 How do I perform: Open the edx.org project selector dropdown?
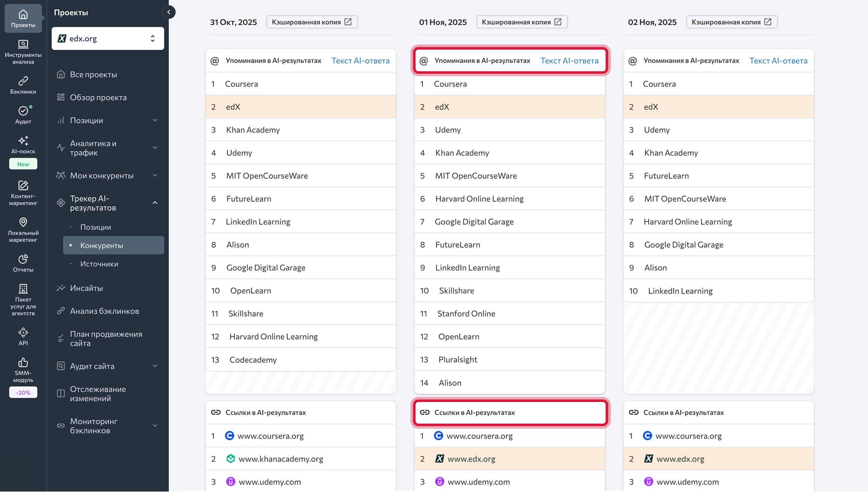pos(108,38)
